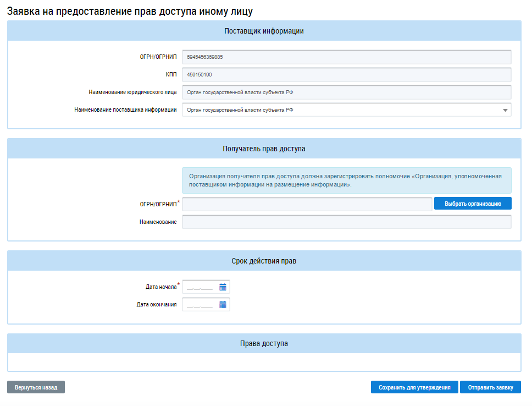Open the calendar picker for Дата начала
The height and width of the screenshot is (406, 532).
(223, 287)
